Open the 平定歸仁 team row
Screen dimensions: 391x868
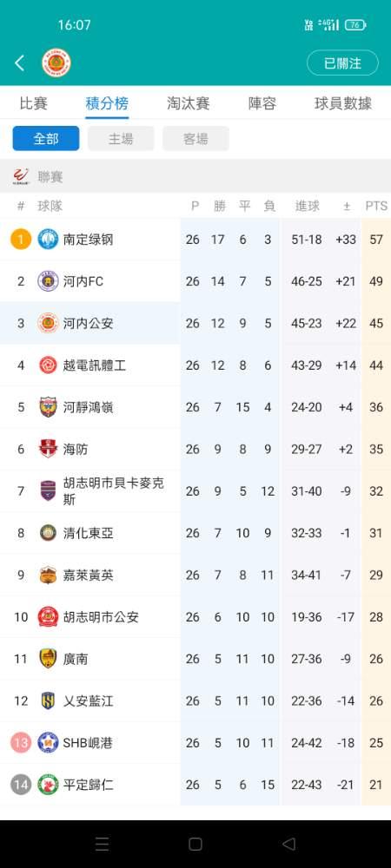click(195, 784)
